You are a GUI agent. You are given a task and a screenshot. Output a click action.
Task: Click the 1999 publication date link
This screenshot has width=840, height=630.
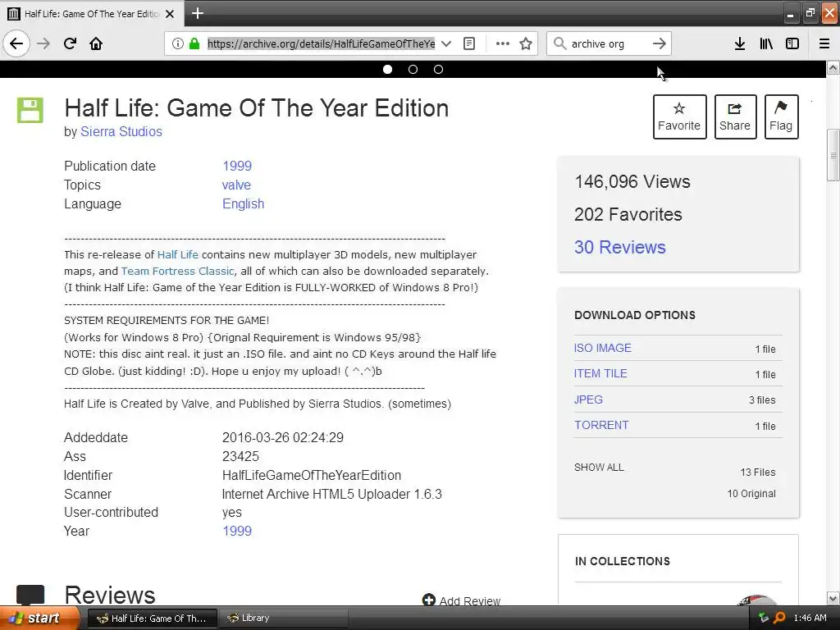[237, 166]
